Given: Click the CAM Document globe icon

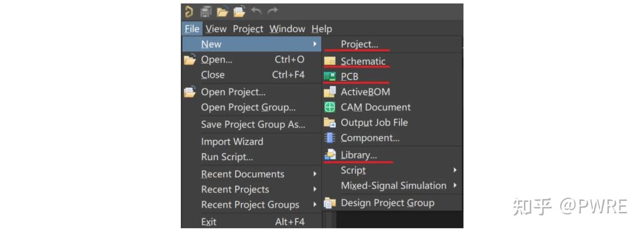Looking at the screenshot, I should click(330, 107).
